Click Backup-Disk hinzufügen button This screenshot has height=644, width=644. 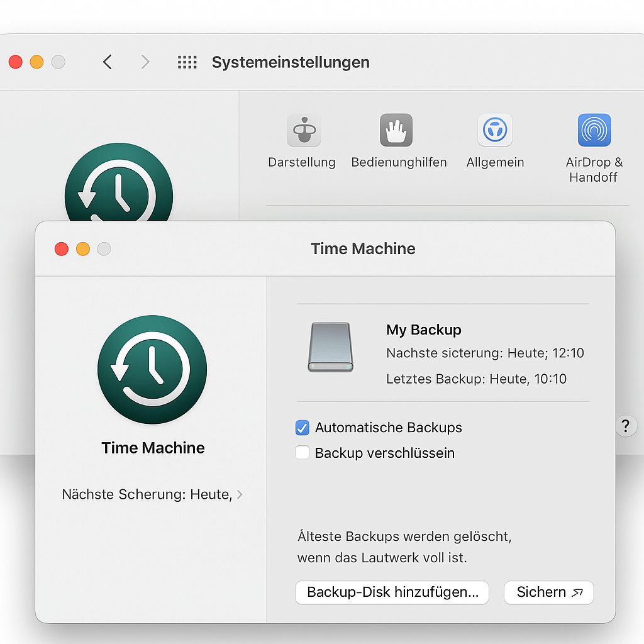click(392, 592)
